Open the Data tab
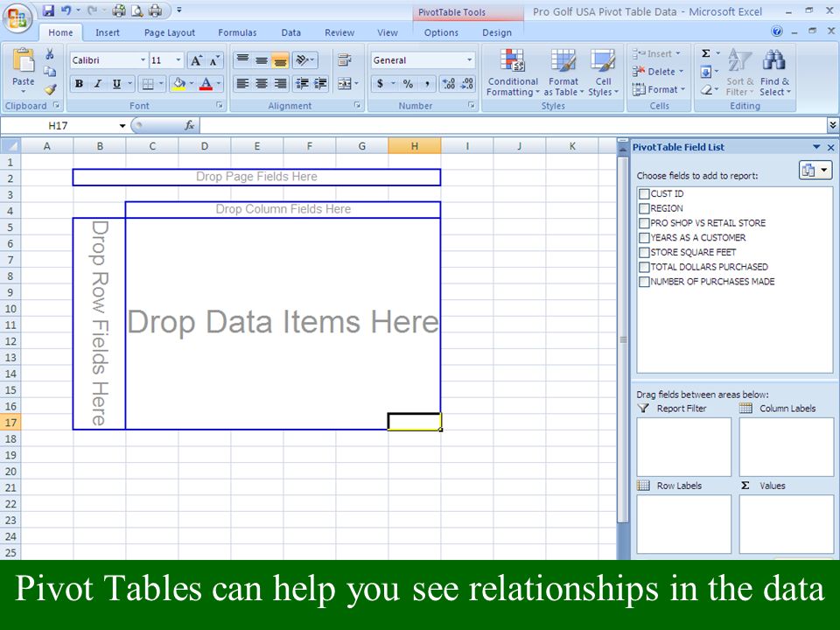The image size is (840, 630). [x=290, y=32]
